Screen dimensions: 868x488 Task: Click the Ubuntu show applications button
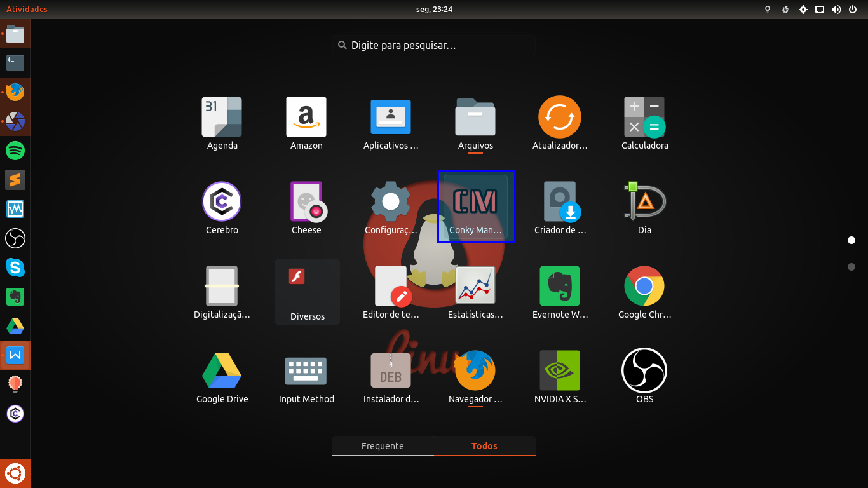(15, 473)
